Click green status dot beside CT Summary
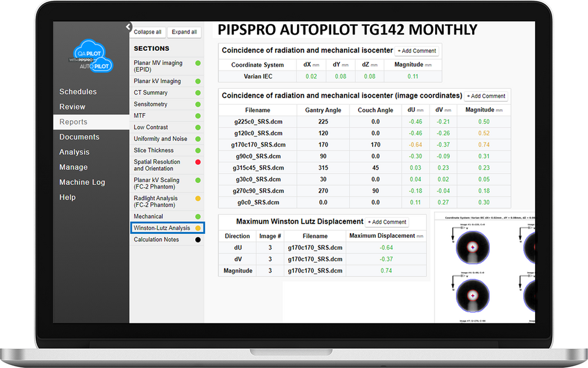 tap(198, 93)
